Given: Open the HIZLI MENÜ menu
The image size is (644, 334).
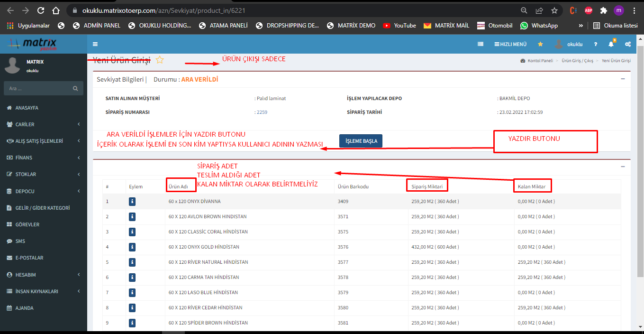Looking at the screenshot, I should click(x=510, y=44).
